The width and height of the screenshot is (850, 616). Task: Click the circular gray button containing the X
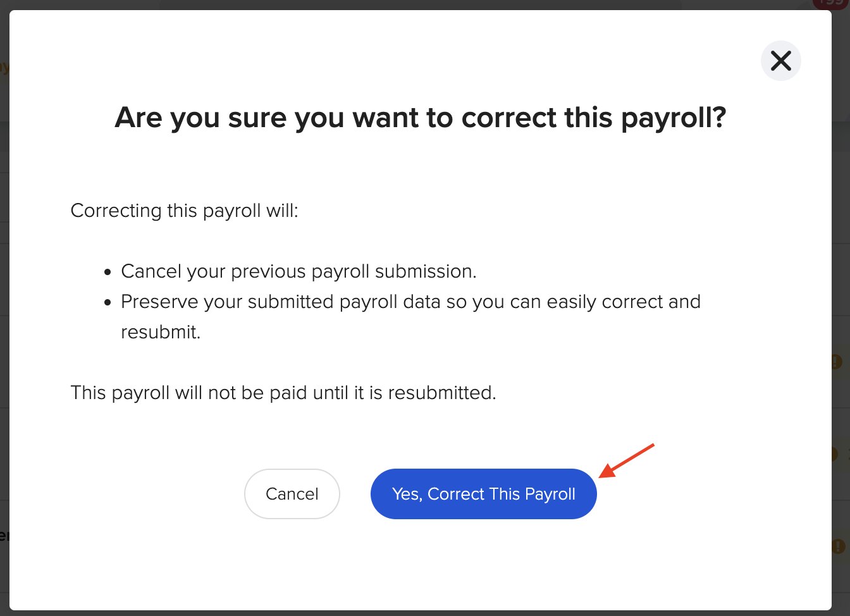coord(781,61)
